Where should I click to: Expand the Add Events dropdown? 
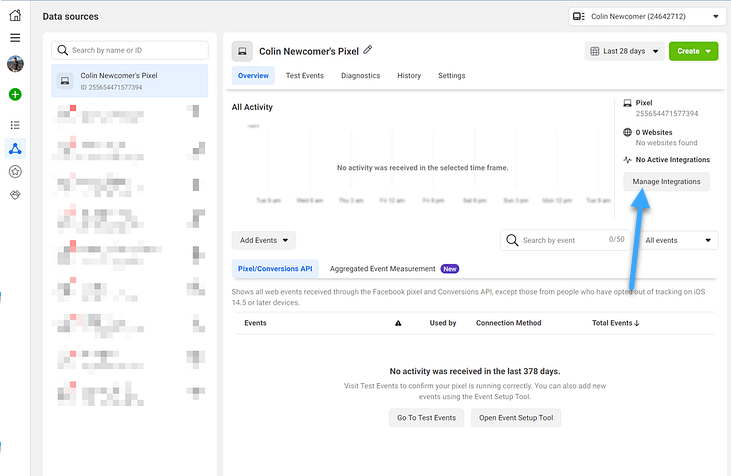coord(264,241)
